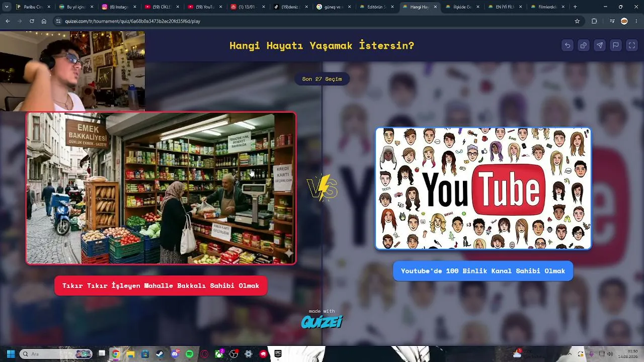
Task: Close the 'Hangi Hay' active tab
Action: pyautogui.click(x=435, y=7)
